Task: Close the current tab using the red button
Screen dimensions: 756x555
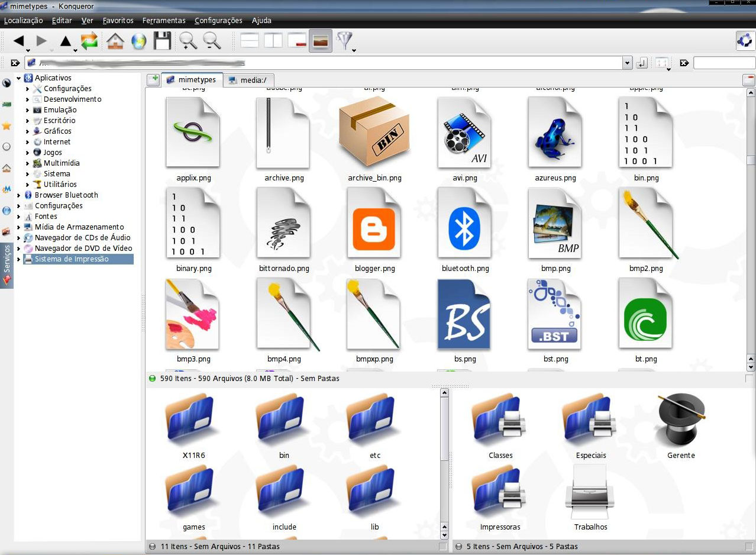Action: [748, 79]
